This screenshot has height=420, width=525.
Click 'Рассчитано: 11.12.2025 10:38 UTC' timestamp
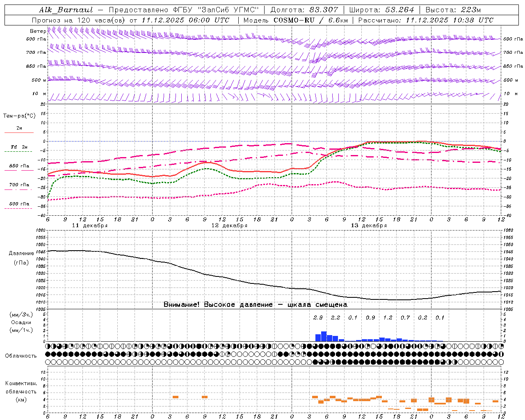tap(426, 20)
